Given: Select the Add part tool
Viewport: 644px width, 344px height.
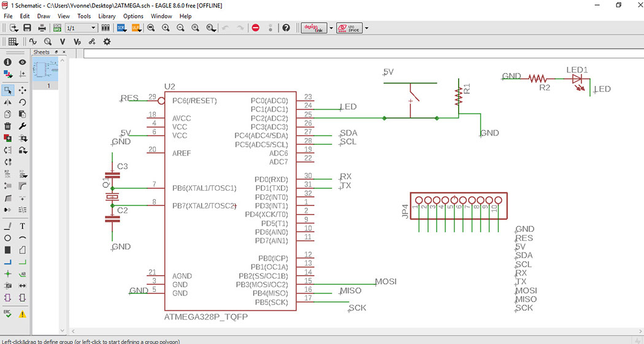Looking at the screenshot, I should (7, 138).
